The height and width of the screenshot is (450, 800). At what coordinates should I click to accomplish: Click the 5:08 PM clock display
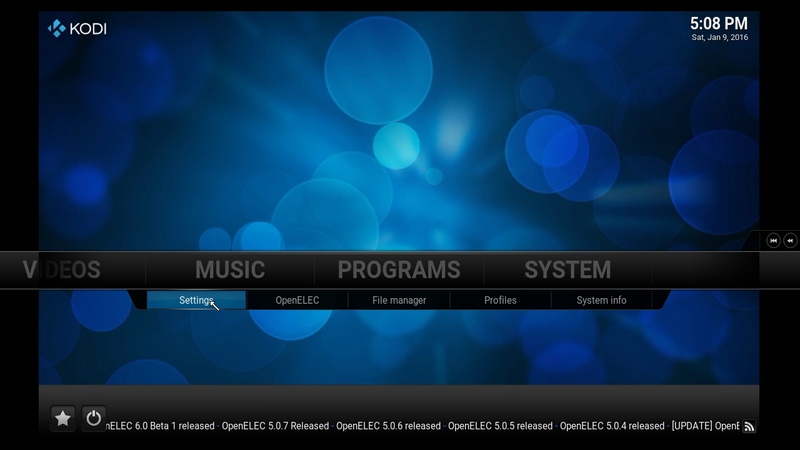point(718,22)
